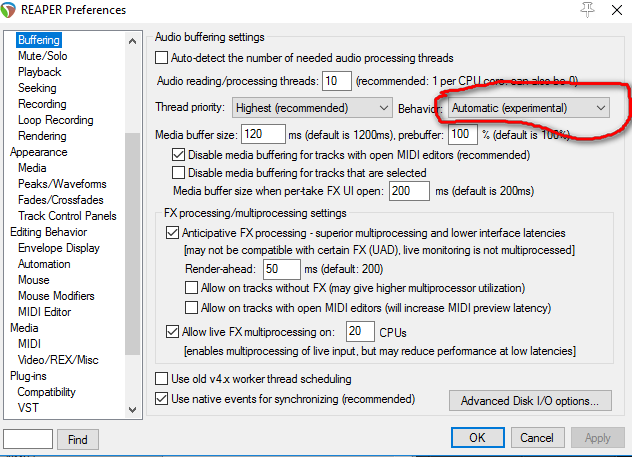Toggle Allow live FX multiprocessing checkbox

pos(173,331)
